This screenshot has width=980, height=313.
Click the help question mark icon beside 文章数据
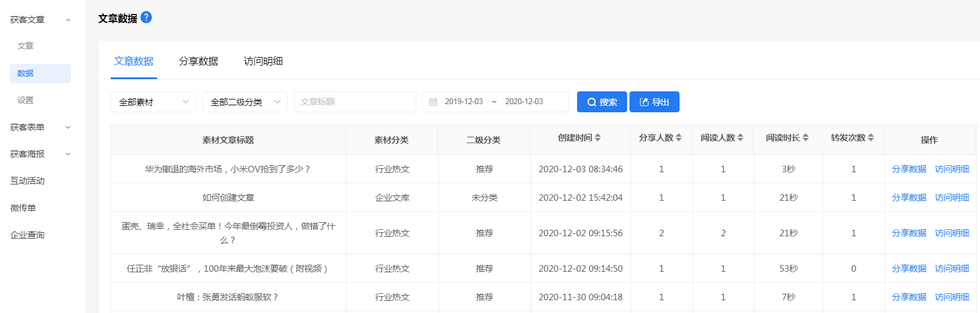click(x=146, y=17)
